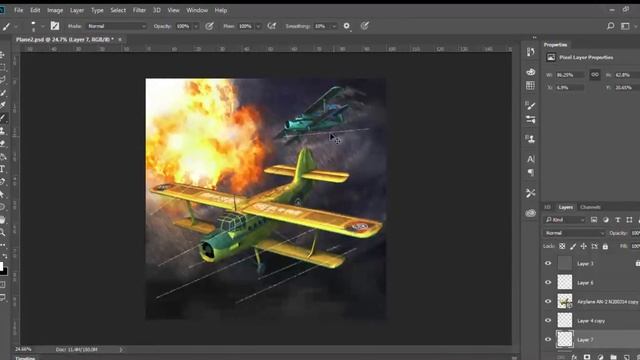This screenshot has height=360, width=640.
Task: Open the Clone Source panel icon
Action: click(x=531, y=139)
